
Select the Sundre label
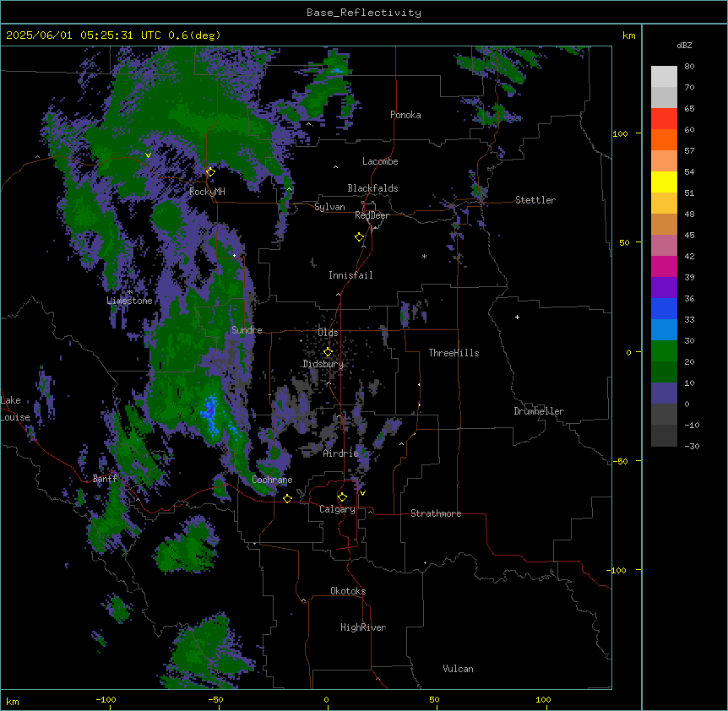pyautogui.click(x=247, y=330)
